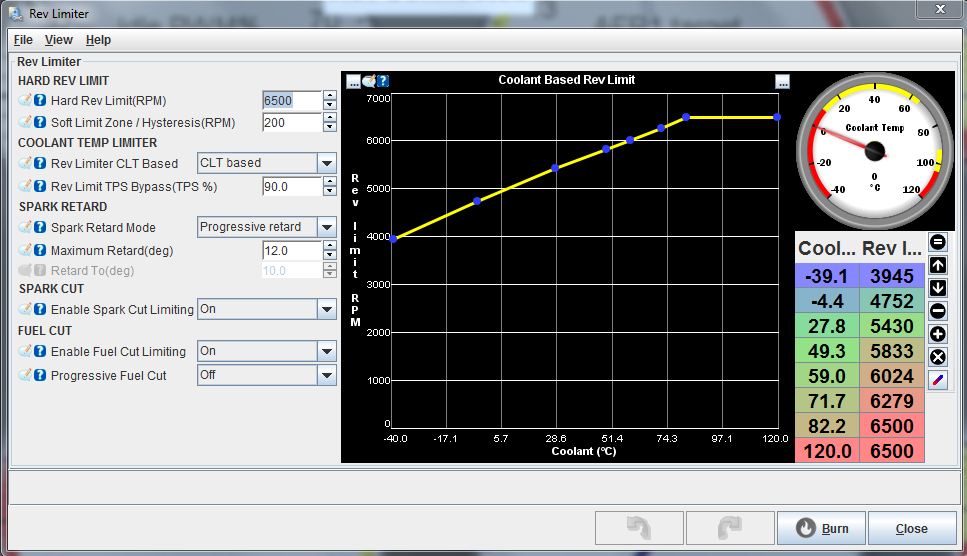Viewport: 967px width, 556px height.
Task: Open the View menu
Action: click(59, 40)
